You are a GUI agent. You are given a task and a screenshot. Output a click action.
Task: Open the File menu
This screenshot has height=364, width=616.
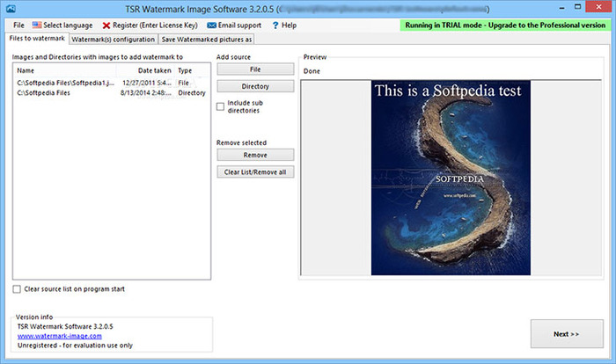tap(18, 25)
